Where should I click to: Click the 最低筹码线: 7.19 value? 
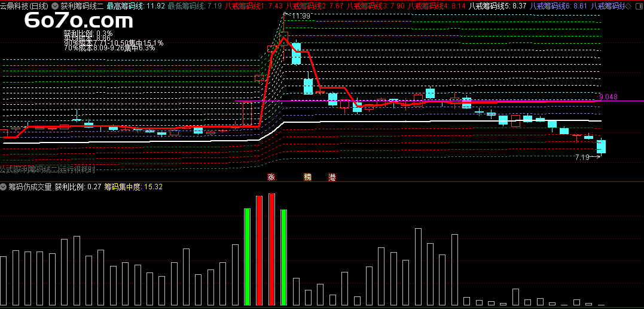(195, 6)
